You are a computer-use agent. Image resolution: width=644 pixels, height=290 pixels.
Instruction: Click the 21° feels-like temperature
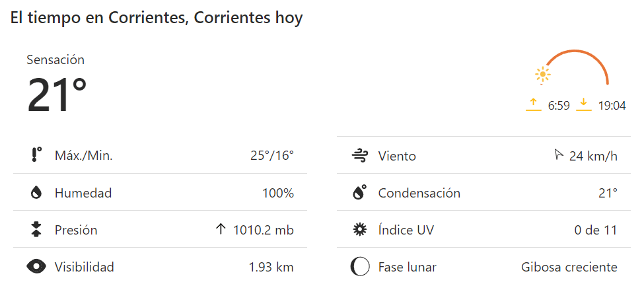(x=57, y=94)
